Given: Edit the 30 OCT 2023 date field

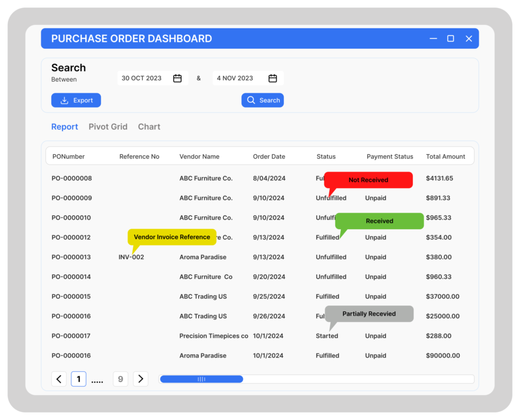Looking at the screenshot, I should point(153,78).
